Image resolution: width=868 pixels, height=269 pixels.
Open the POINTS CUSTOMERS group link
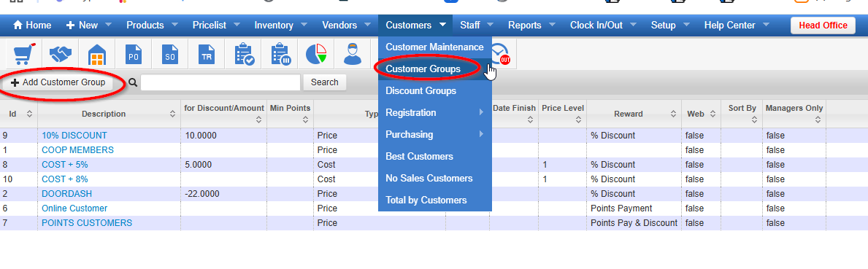(x=87, y=222)
